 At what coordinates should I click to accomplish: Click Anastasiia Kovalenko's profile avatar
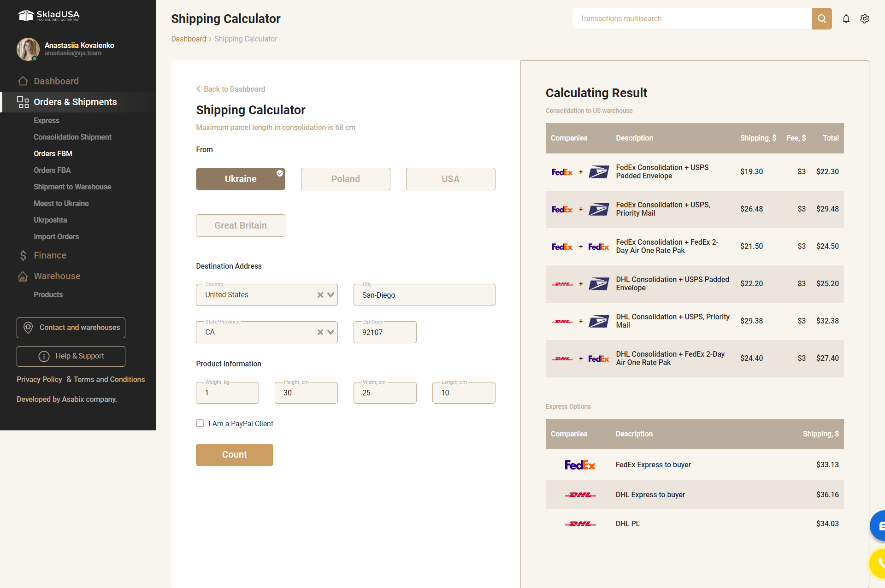(28, 49)
